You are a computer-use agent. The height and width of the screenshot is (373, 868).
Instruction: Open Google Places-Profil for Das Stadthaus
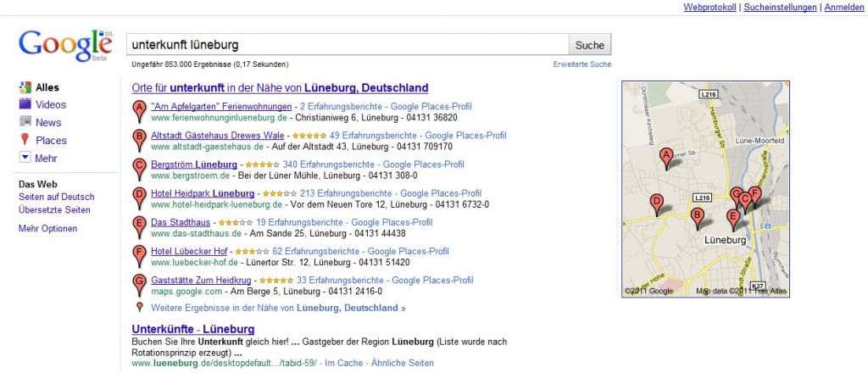click(x=392, y=222)
